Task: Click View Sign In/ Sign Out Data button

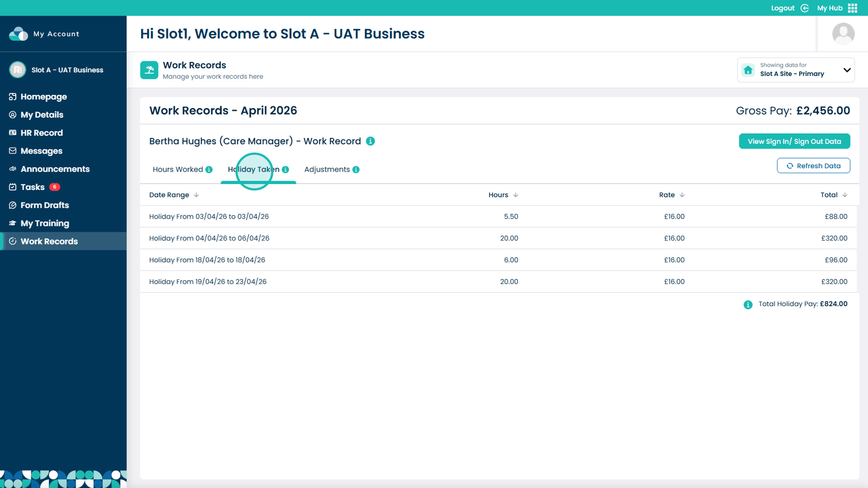Action: coord(794,141)
